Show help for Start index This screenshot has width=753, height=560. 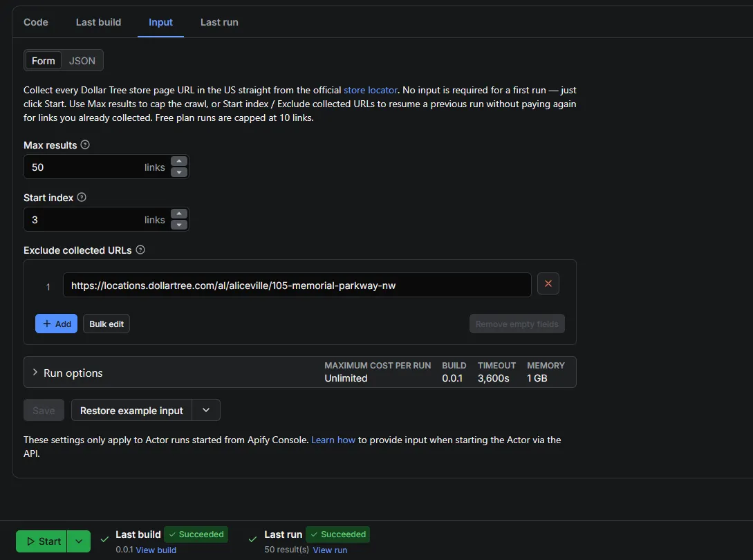[82, 197]
